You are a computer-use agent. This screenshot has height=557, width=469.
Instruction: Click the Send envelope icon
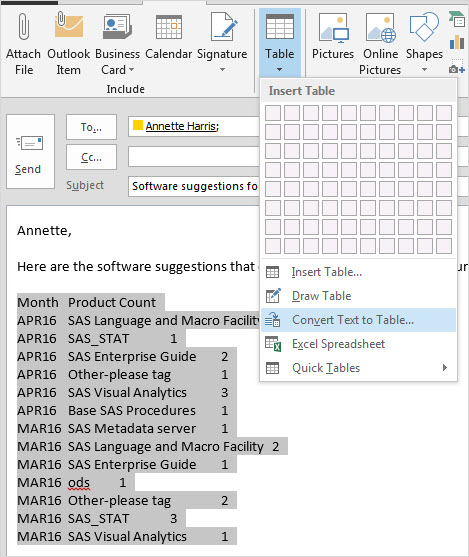[x=30, y=143]
